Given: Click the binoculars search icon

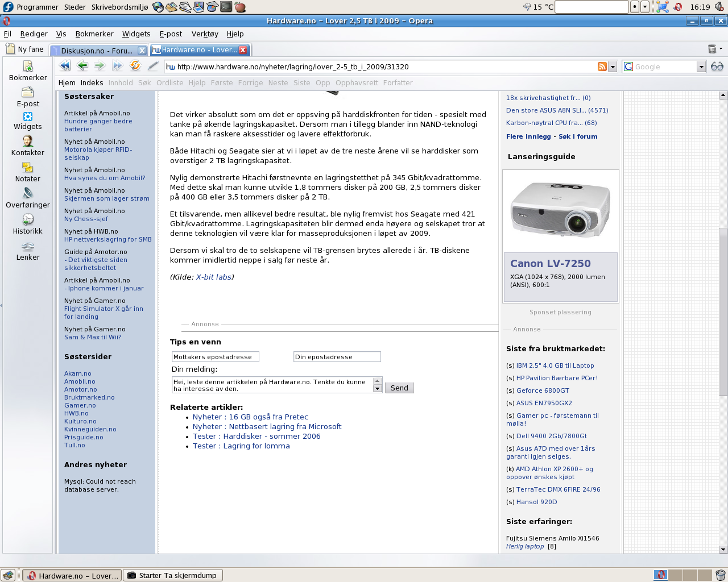Looking at the screenshot, I should (x=717, y=66).
